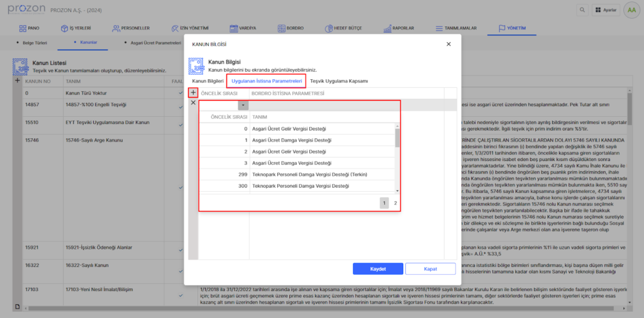644x318 pixels.
Task: Click the AA user avatar
Action: tap(631, 10)
